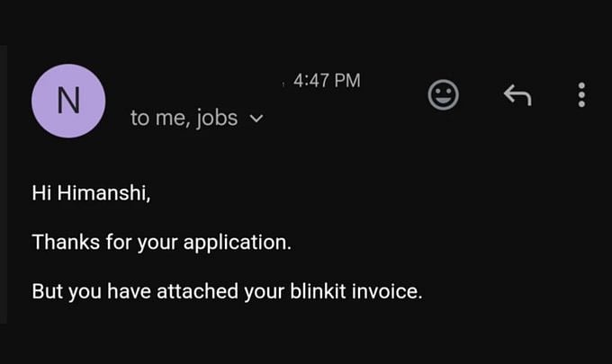Click the line starting "But you have attached"
This screenshot has height=364, width=612.
tap(227, 291)
